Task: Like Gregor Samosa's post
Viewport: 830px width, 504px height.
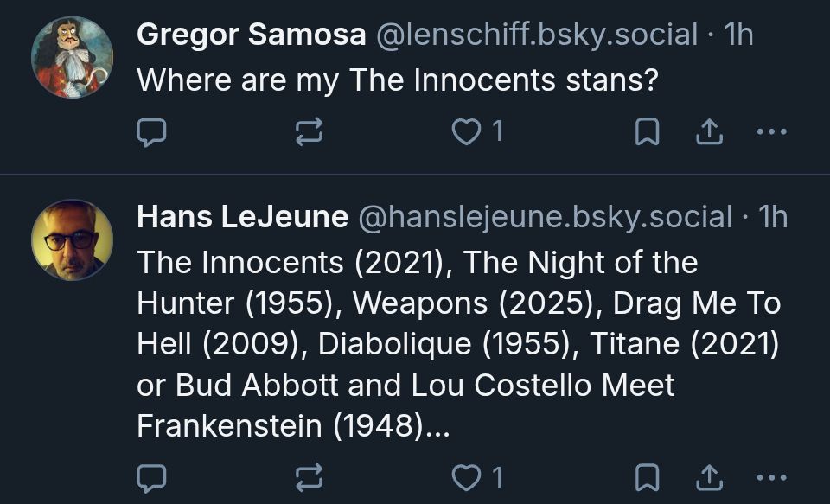Action: tap(467, 131)
